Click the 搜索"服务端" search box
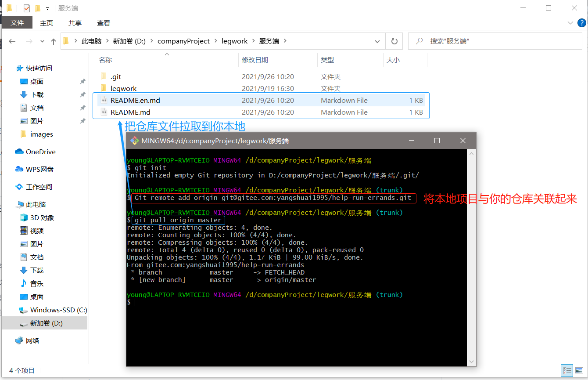 click(x=495, y=41)
